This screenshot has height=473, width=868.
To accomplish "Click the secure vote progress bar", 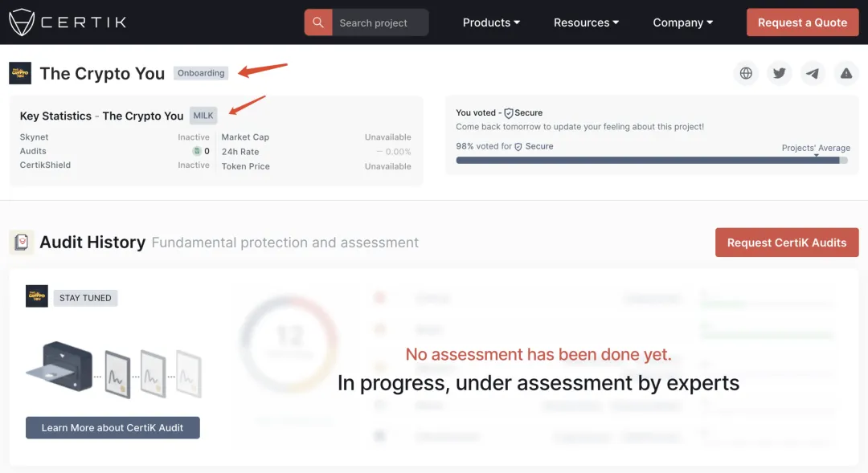I will (652, 161).
